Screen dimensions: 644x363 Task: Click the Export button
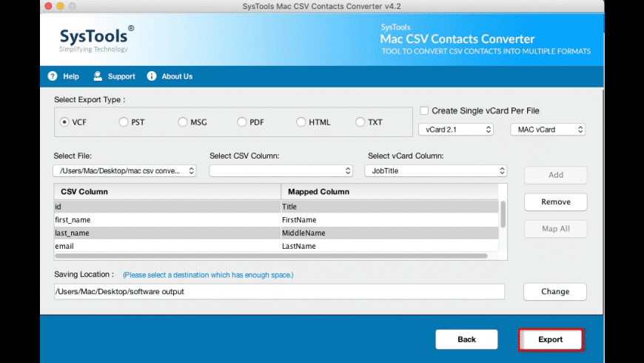[x=550, y=339]
